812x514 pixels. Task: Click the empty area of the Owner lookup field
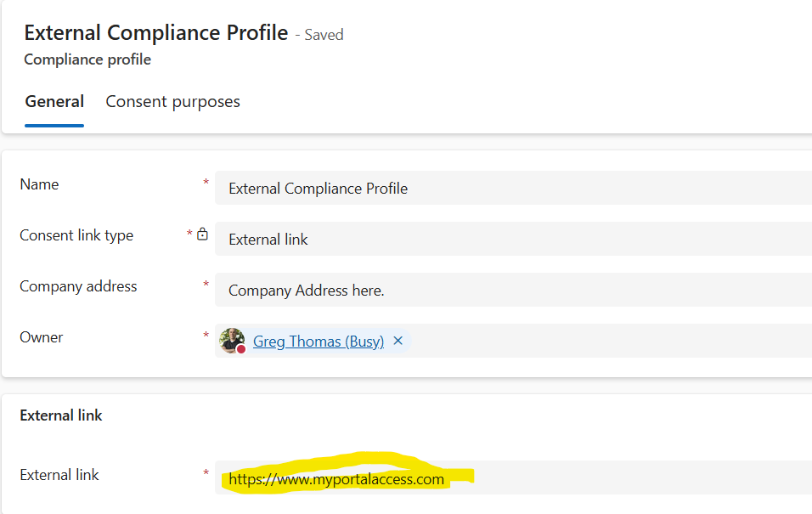(x=611, y=341)
